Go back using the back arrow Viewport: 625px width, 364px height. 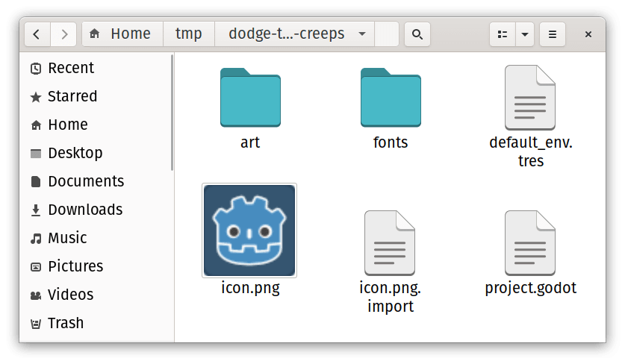coord(37,34)
